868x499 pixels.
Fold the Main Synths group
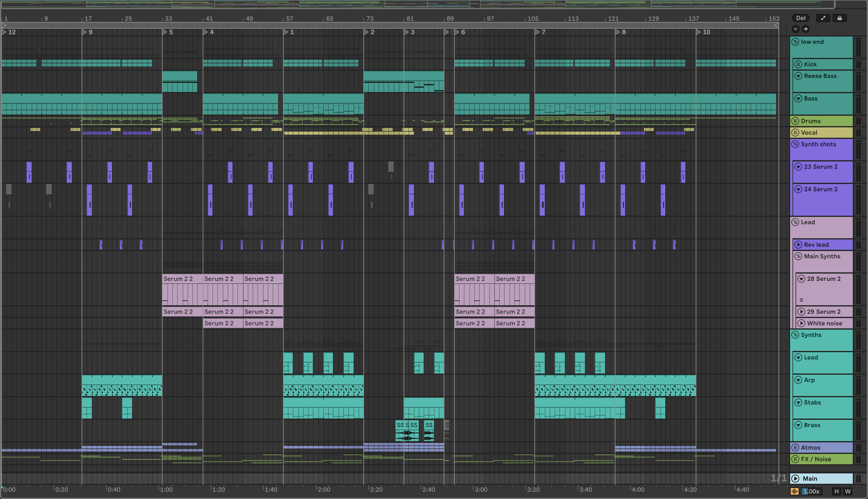(798, 257)
